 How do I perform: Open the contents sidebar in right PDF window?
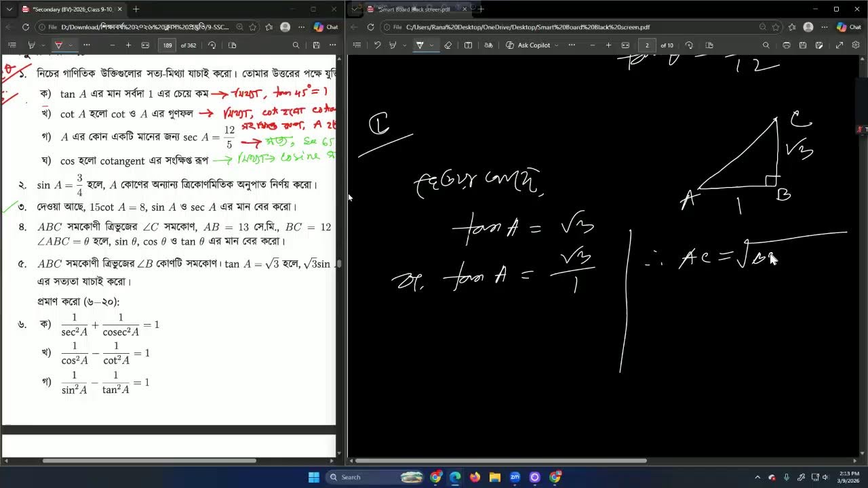tap(357, 45)
